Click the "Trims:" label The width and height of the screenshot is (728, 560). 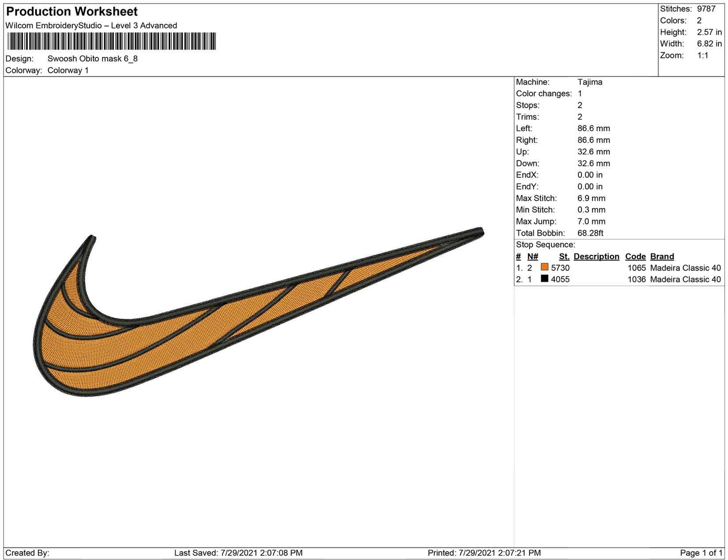point(527,117)
